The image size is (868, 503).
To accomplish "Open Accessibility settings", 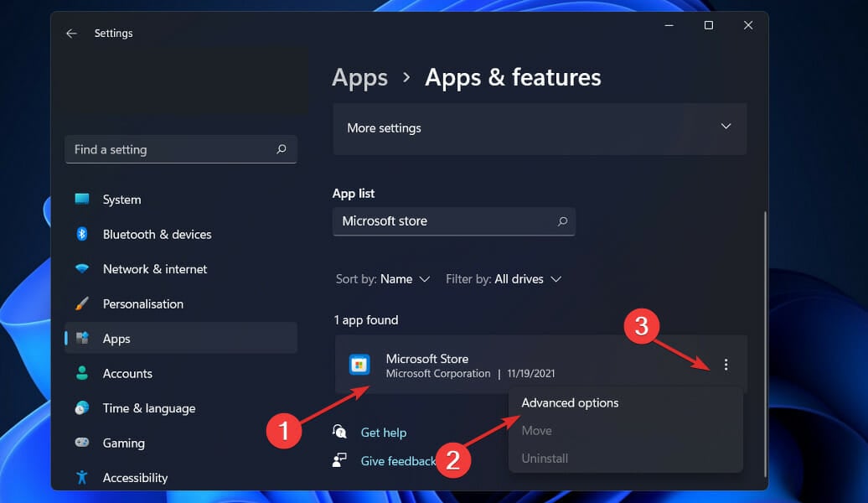I will coord(181,478).
